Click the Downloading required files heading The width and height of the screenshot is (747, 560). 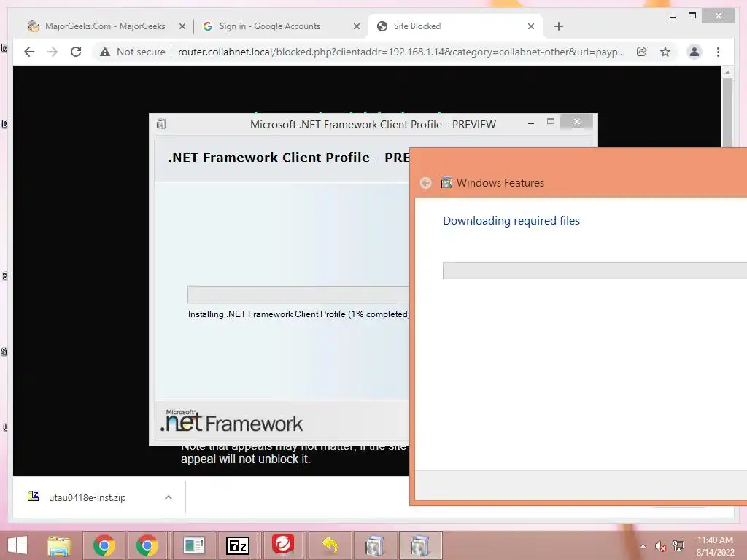pos(511,220)
